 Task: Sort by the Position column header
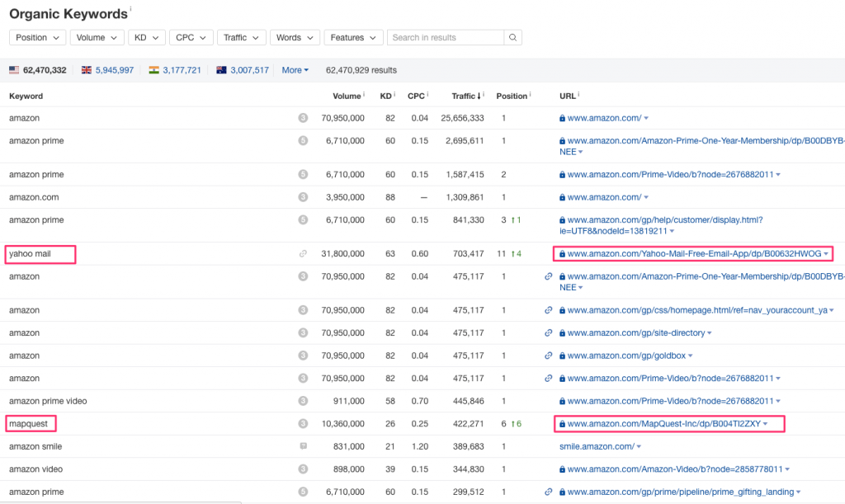pyautogui.click(x=512, y=96)
